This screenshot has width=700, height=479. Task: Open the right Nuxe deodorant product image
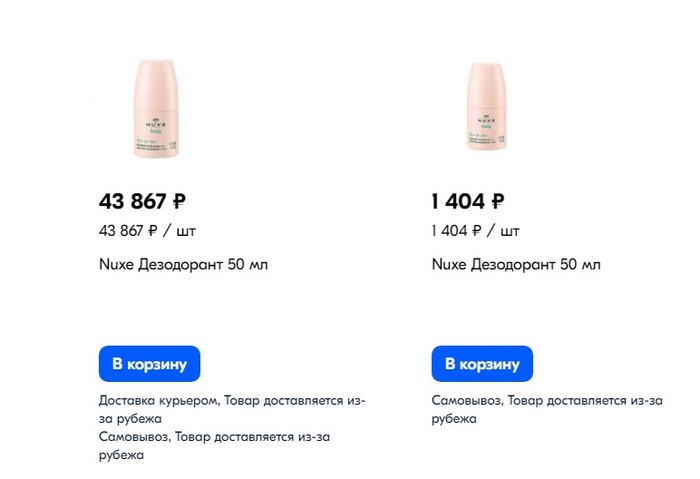pos(486,108)
